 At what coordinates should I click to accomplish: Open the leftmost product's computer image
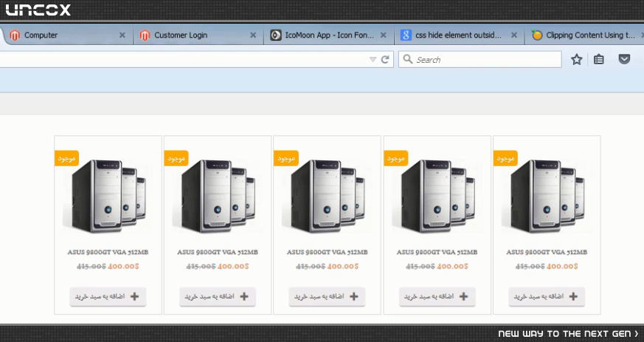coord(108,196)
